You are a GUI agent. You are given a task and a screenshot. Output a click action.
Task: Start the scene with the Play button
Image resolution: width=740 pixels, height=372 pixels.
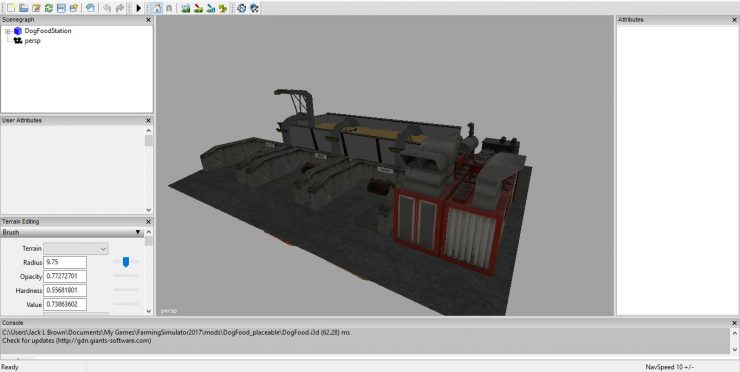138,8
